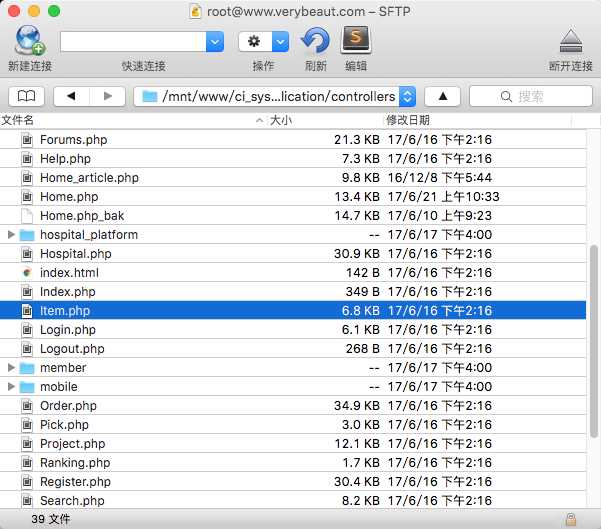
Task: Expand the member folder triangle
Action: click(11, 367)
